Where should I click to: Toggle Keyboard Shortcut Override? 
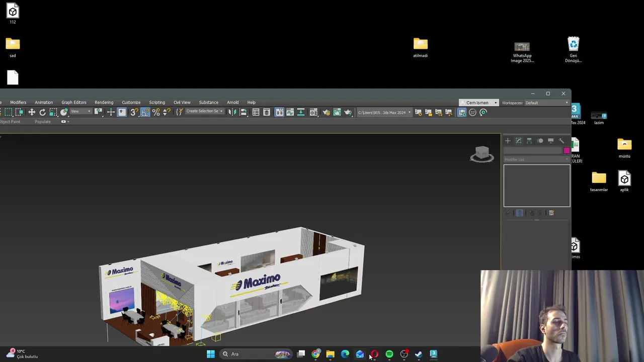[122, 112]
